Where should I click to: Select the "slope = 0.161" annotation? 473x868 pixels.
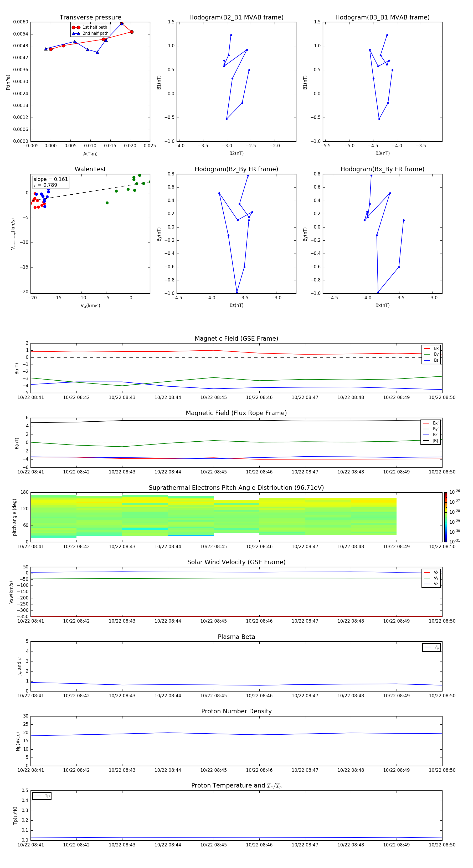tap(50, 179)
